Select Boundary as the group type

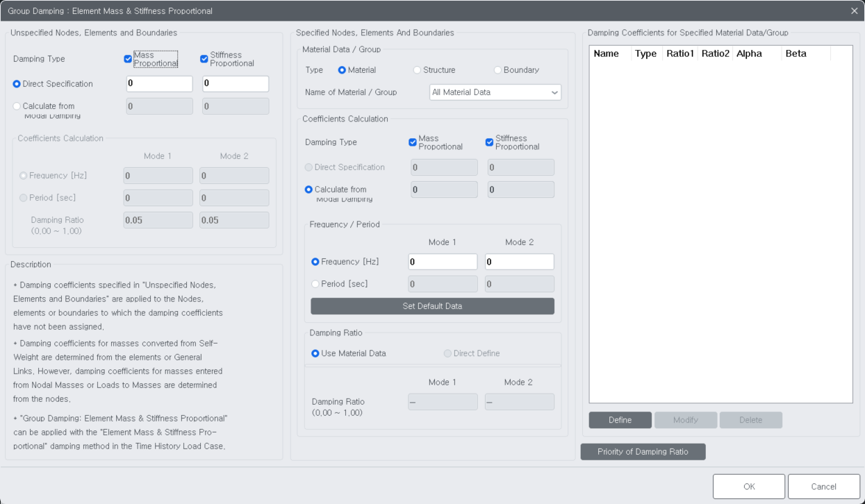[497, 69]
